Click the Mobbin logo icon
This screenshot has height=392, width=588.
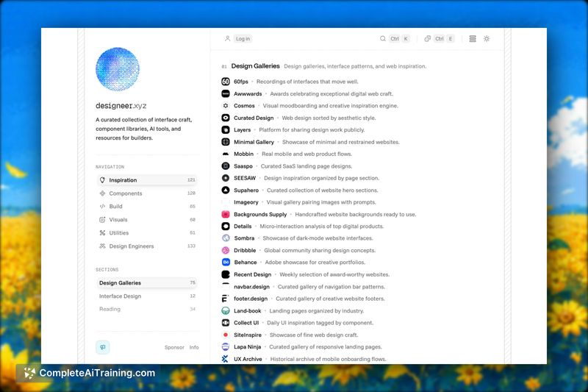point(226,154)
